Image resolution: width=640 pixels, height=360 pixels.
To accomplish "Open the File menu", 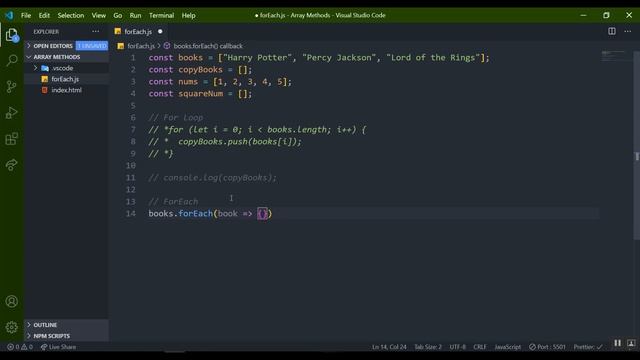I will click(x=26, y=16).
